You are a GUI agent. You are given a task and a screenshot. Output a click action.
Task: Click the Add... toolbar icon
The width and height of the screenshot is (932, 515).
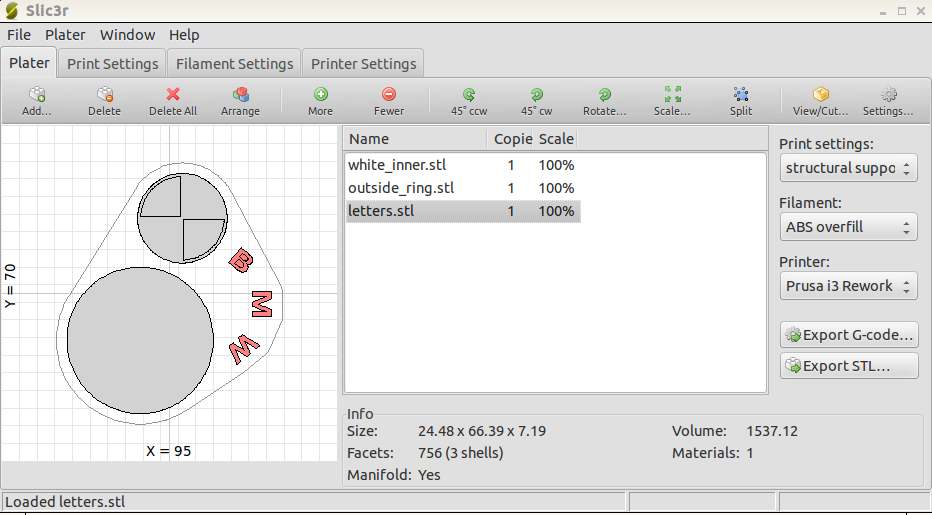pos(37,94)
